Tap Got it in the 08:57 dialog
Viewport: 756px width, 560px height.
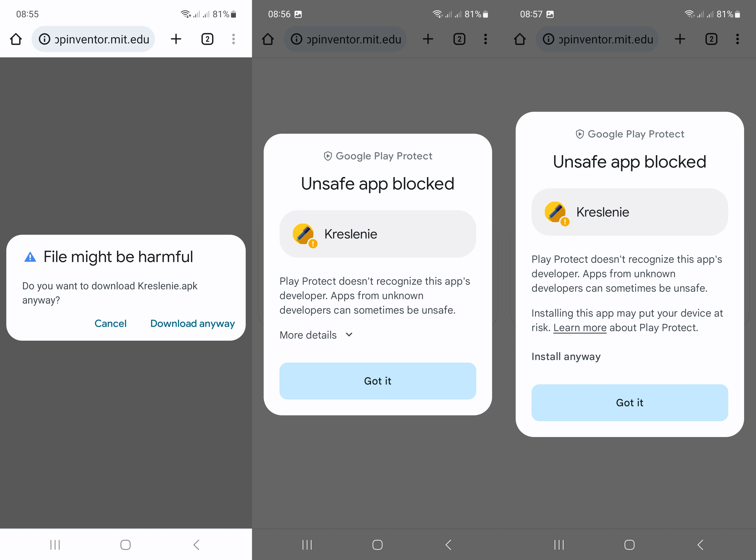pyautogui.click(x=630, y=403)
